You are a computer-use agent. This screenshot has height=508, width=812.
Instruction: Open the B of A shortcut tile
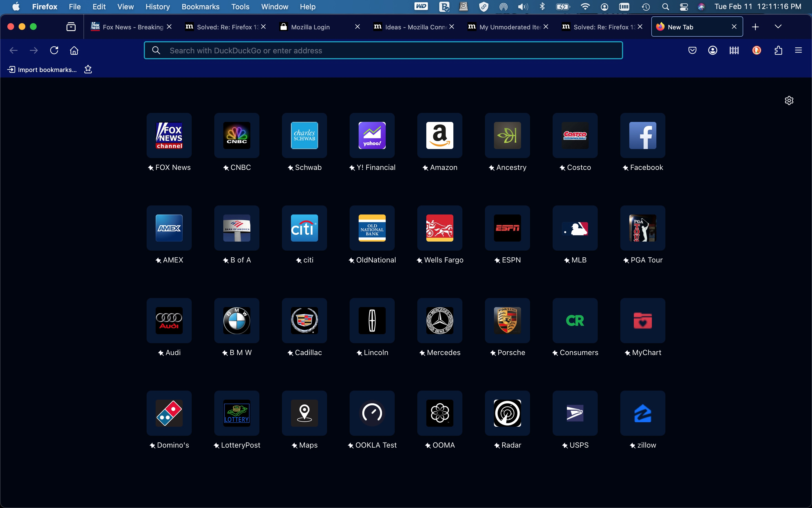[x=237, y=228]
